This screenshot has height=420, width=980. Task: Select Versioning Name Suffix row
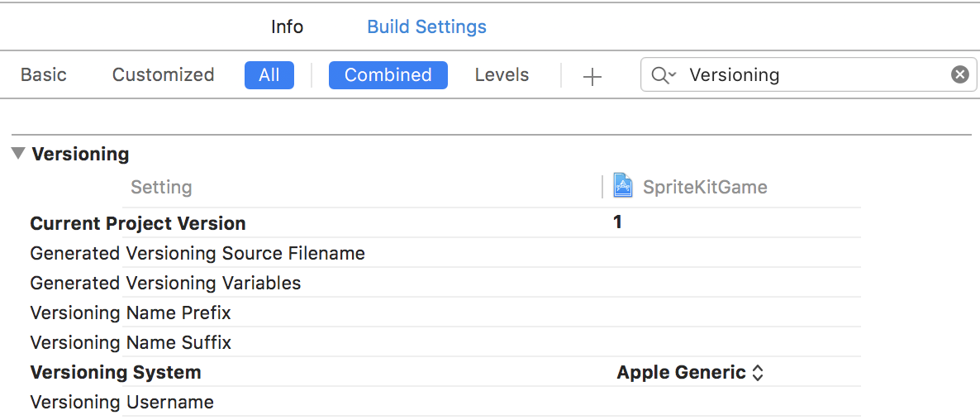tap(445, 342)
